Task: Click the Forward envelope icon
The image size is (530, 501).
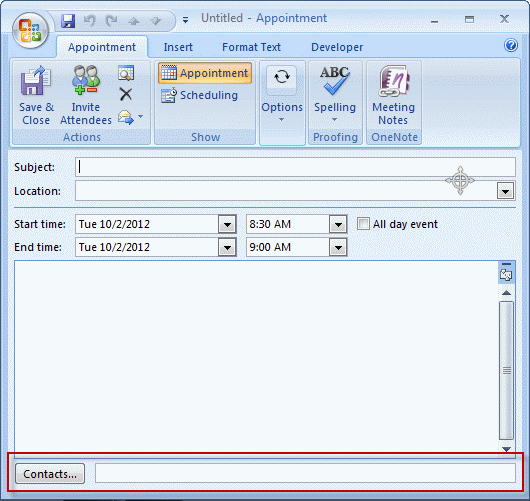Action: click(x=126, y=117)
